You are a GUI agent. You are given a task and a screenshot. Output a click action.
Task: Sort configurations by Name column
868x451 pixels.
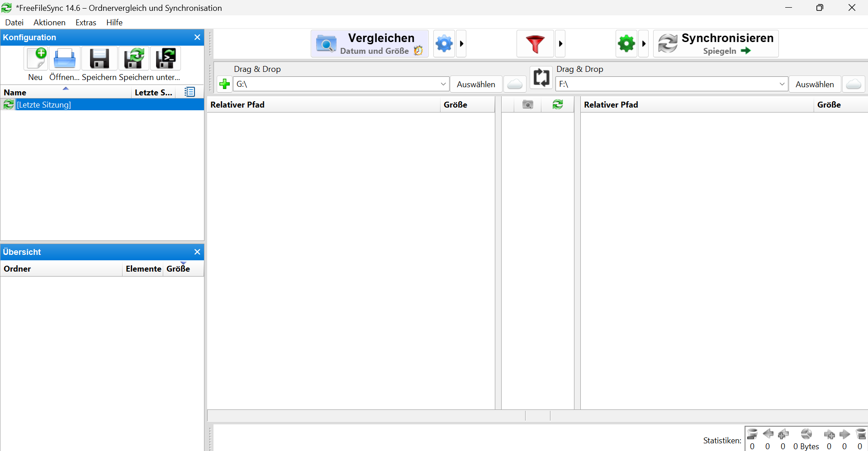click(66, 92)
